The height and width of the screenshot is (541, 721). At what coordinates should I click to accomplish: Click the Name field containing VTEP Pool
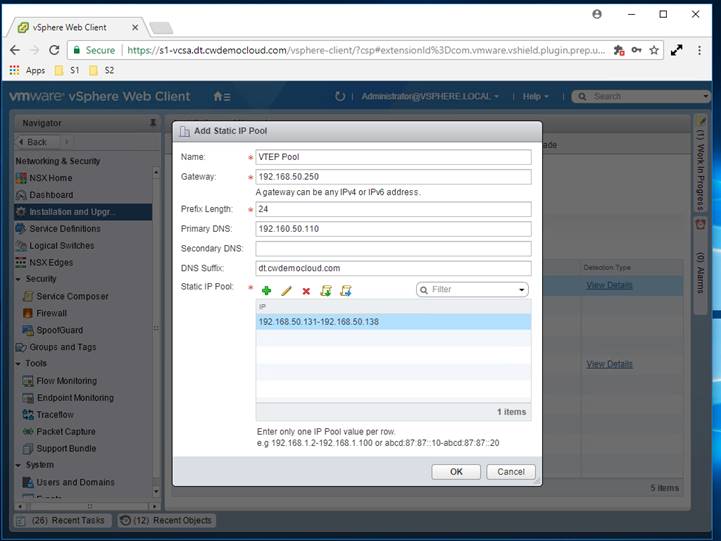click(x=393, y=157)
